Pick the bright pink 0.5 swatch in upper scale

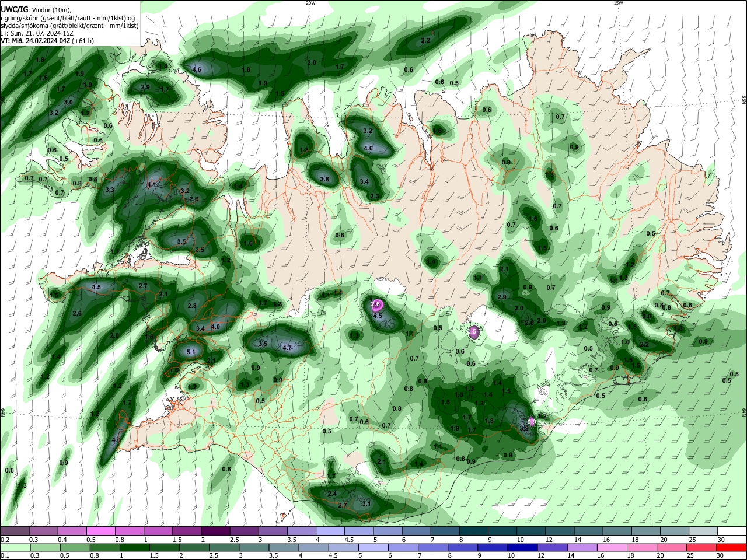100,531
